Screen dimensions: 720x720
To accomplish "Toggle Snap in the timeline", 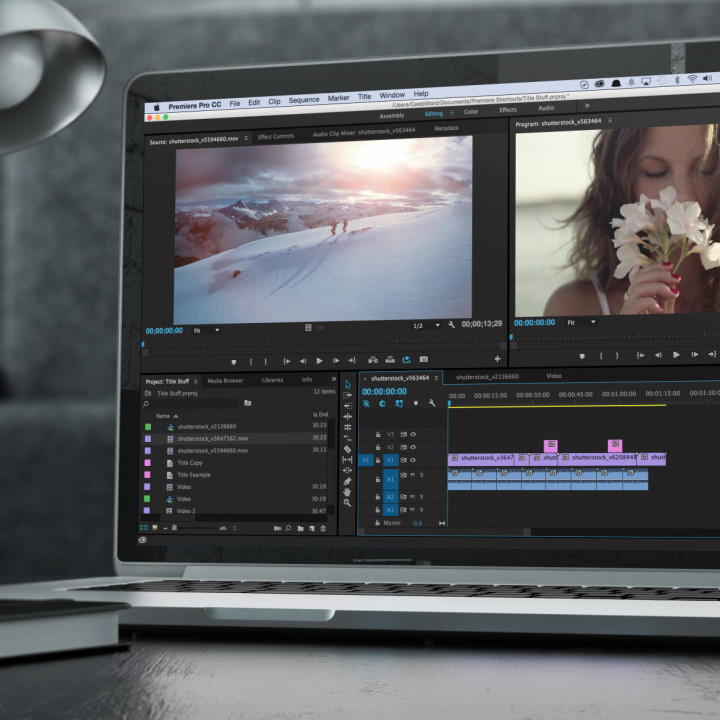I will pos(382,403).
